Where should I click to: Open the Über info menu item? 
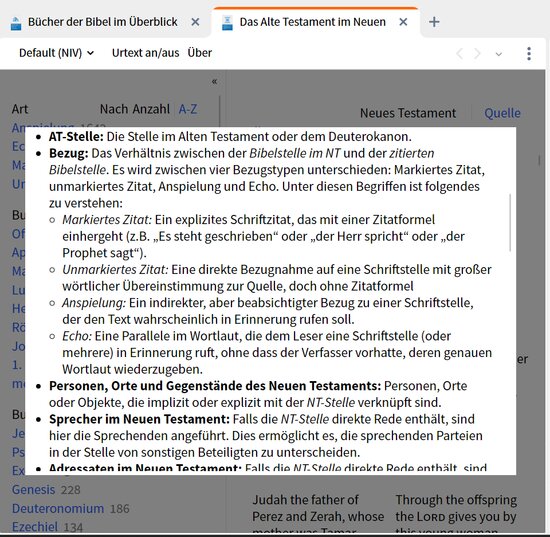[200, 53]
